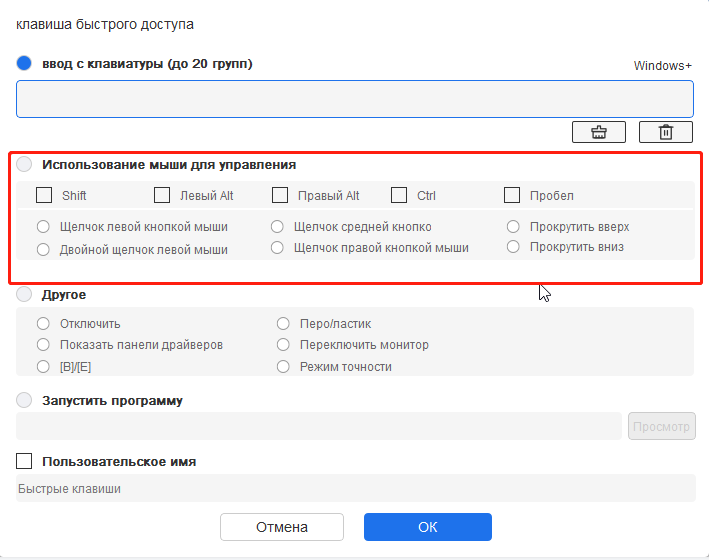Viewport: 709px width, 560px height.
Task: Click the 'Отмена' button
Action: 282,527
